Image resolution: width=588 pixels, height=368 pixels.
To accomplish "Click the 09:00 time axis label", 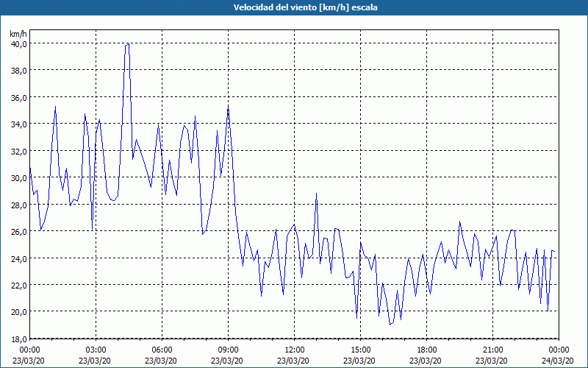I will tap(228, 350).
